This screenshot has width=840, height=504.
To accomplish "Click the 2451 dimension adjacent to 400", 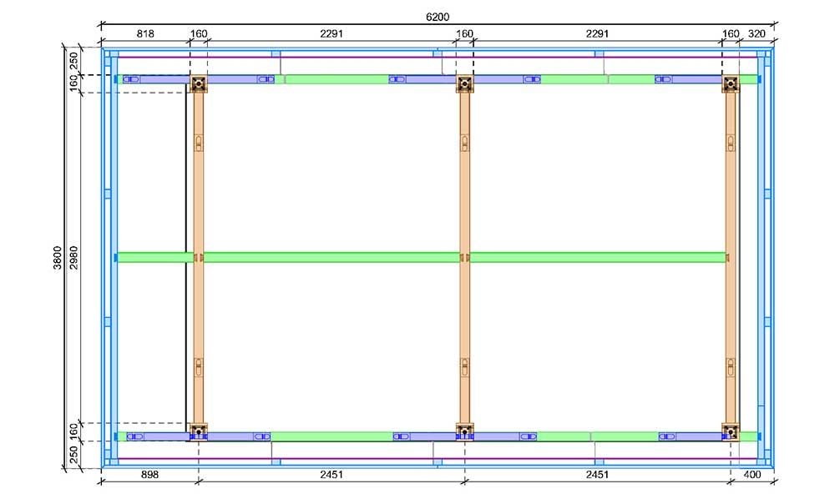I will click(x=597, y=475).
